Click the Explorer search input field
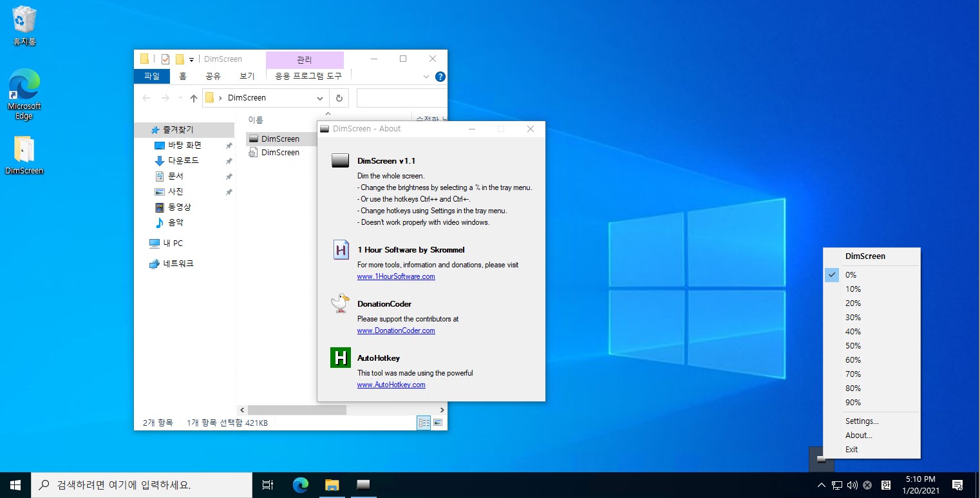Screen dimensions: 980x498 [x=402, y=98]
